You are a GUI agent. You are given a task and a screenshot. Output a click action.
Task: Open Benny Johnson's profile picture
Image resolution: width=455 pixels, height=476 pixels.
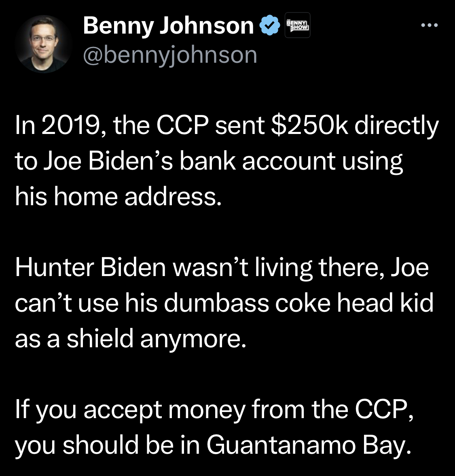pyautogui.click(x=43, y=44)
